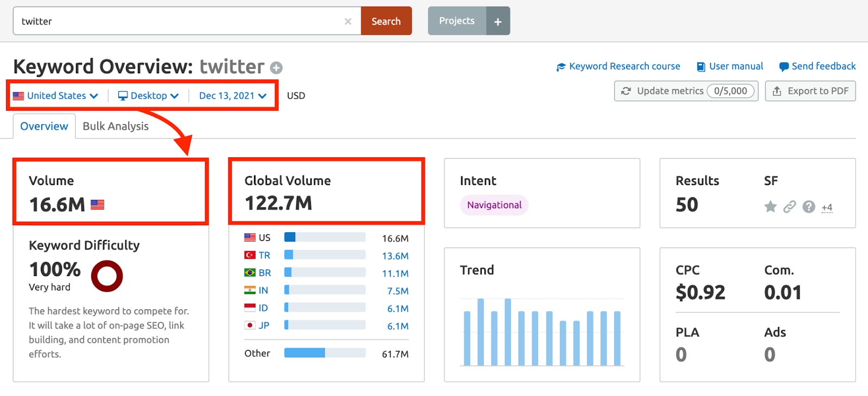
Task: Click the BR country link
Action: (x=265, y=273)
